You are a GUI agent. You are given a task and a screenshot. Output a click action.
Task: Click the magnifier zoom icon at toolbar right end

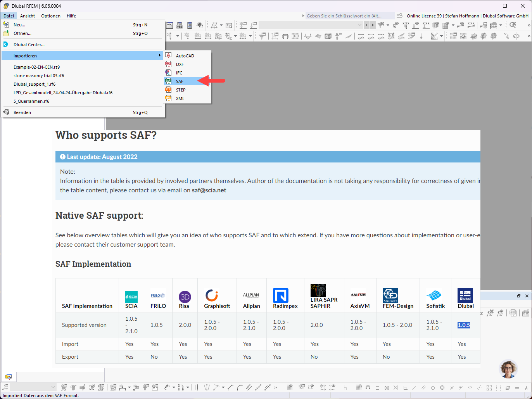click(x=513, y=25)
